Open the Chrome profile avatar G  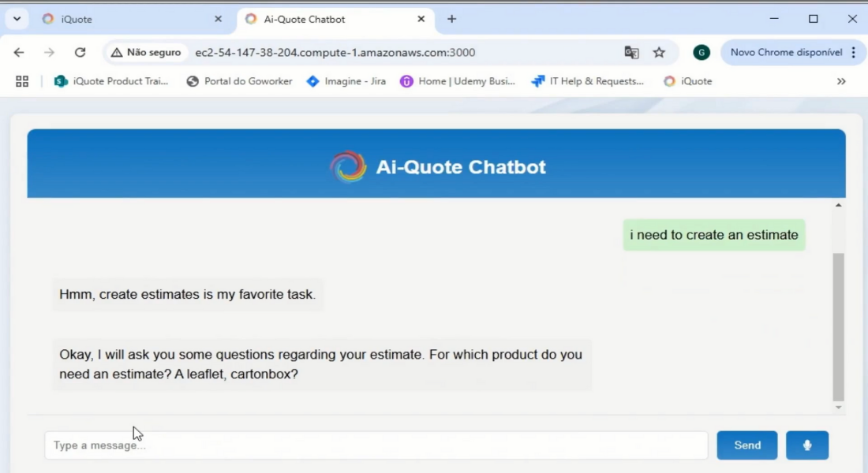click(x=701, y=53)
